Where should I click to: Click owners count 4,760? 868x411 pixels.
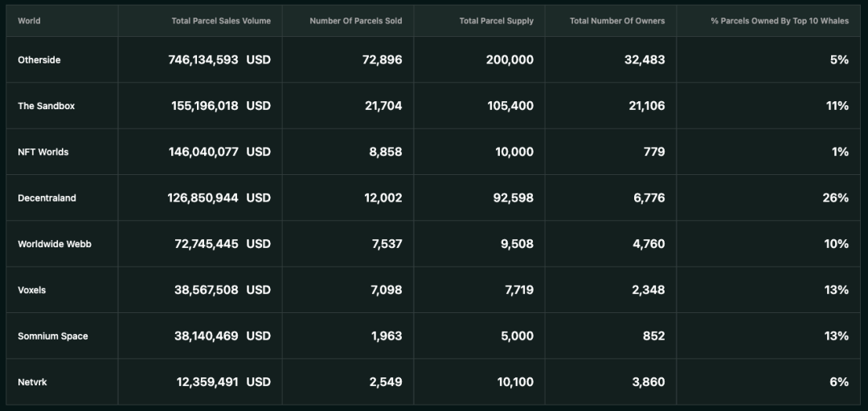point(649,244)
